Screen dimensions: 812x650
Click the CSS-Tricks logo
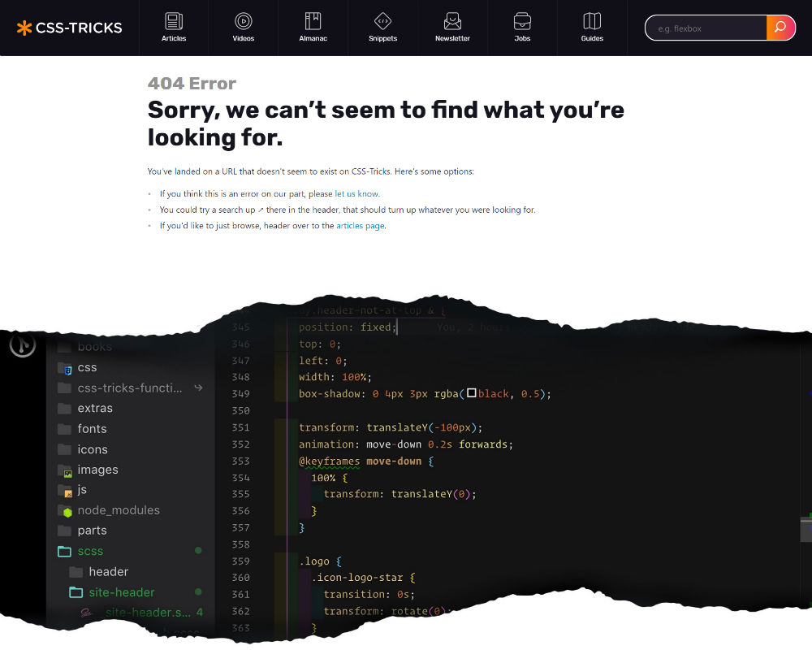[x=69, y=28]
